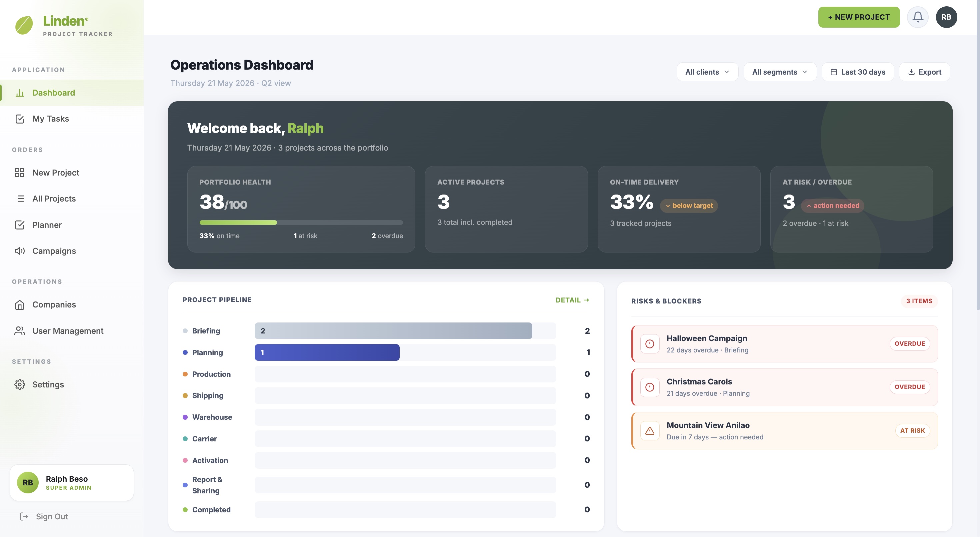This screenshot has width=980, height=537.
Task: Sign out of the account
Action: click(44, 516)
